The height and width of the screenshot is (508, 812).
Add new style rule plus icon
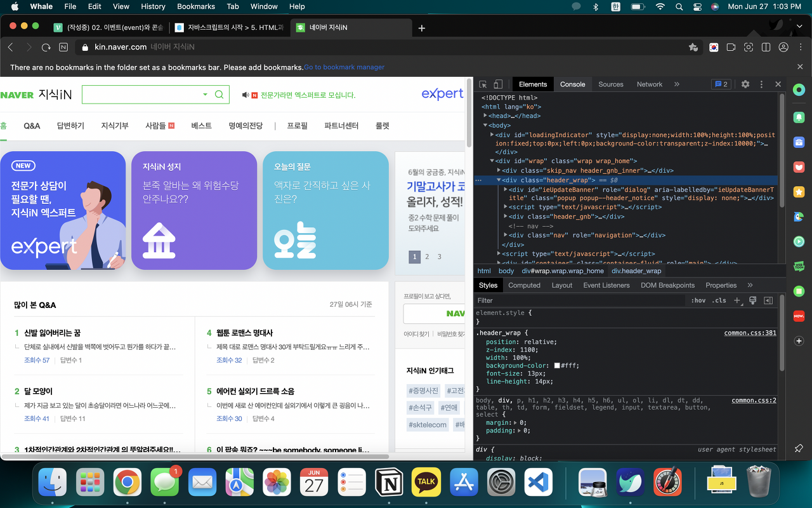(x=737, y=300)
